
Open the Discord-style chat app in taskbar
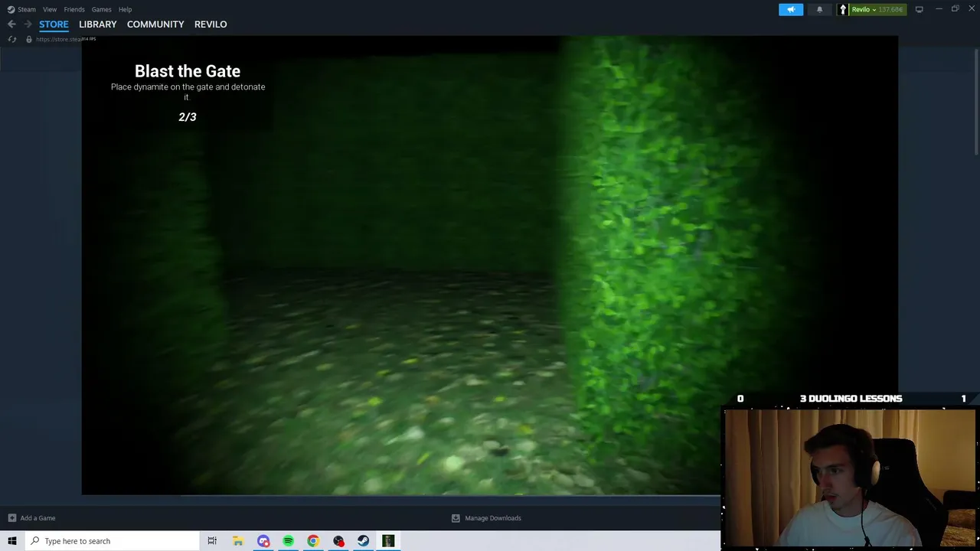(263, 541)
